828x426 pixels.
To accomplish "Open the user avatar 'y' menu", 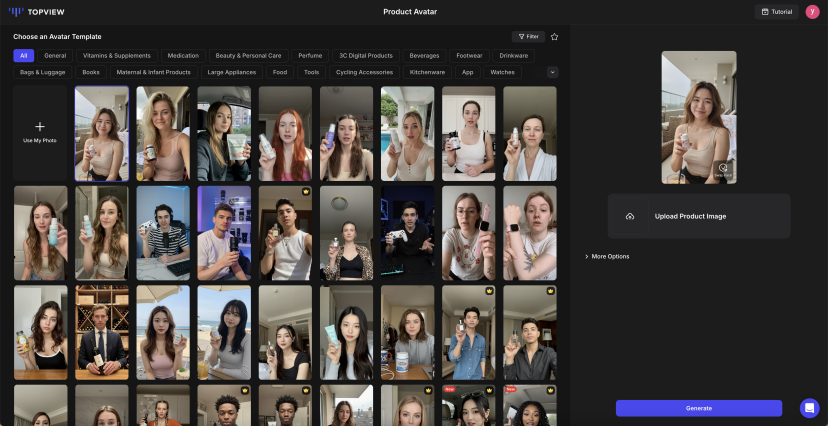I will click(x=812, y=12).
